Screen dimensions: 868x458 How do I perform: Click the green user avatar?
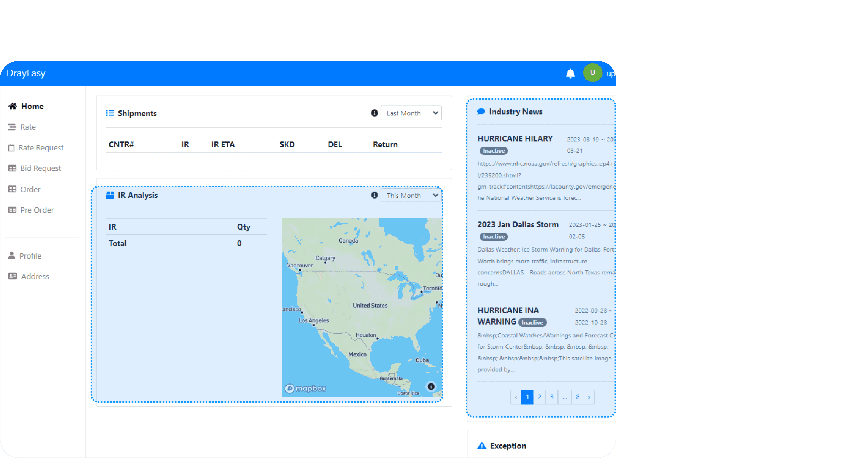pyautogui.click(x=592, y=73)
